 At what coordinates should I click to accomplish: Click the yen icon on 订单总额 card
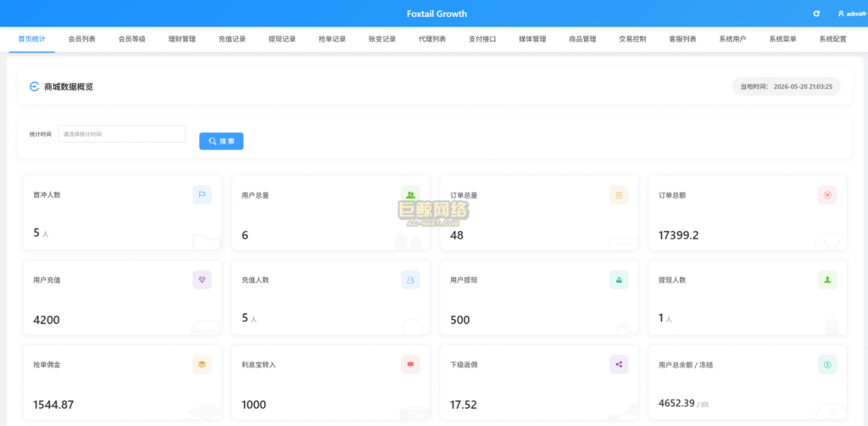[827, 195]
